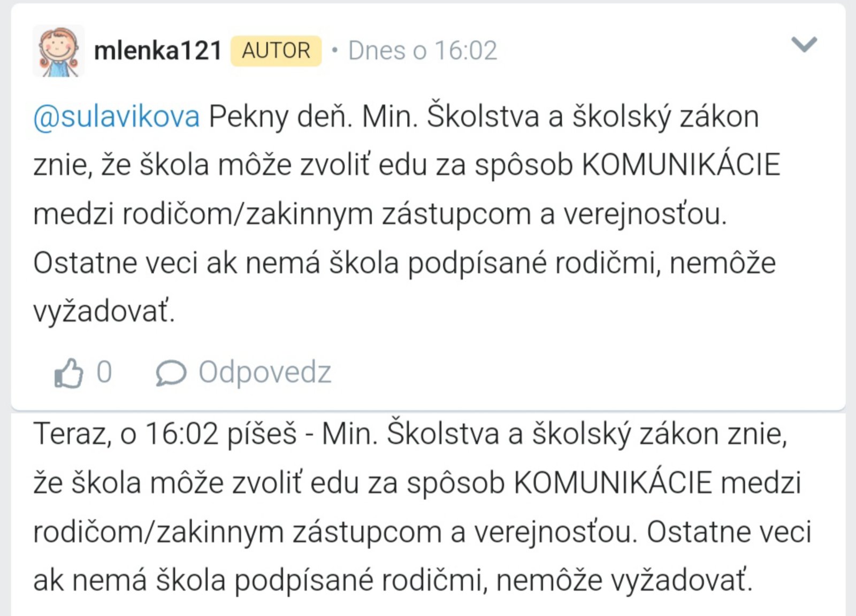Click the thumbs-up like icon
856x616 pixels.
point(69,373)
